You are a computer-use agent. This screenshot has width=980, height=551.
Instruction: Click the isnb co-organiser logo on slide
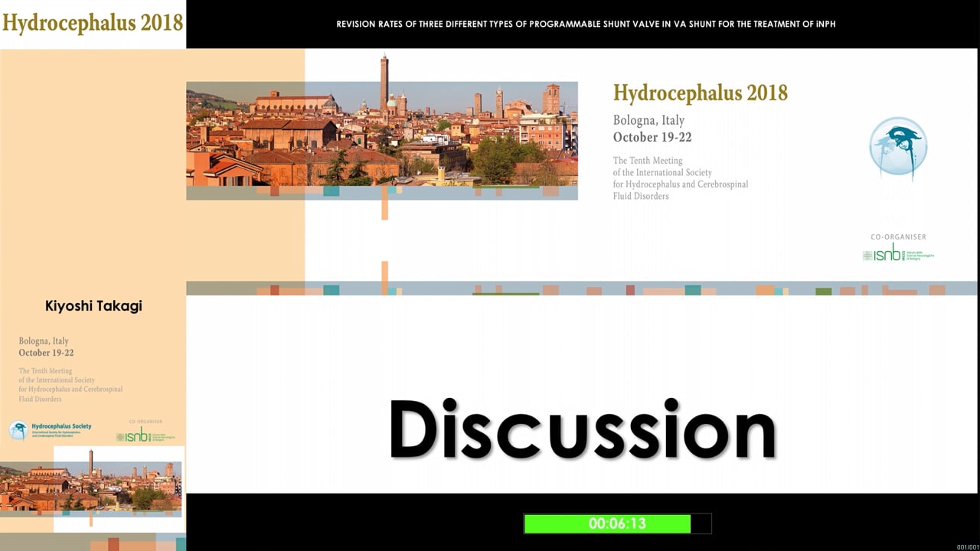coord(898,254)
